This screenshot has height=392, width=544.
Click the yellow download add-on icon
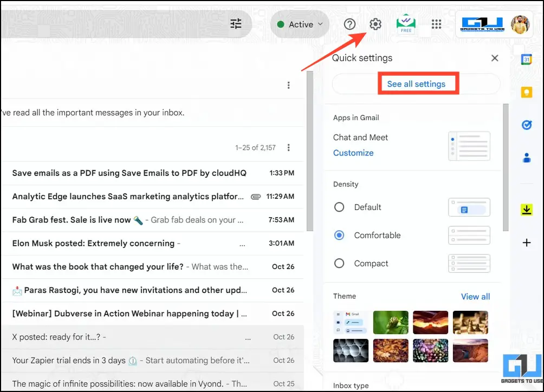[x=527, y=210]
